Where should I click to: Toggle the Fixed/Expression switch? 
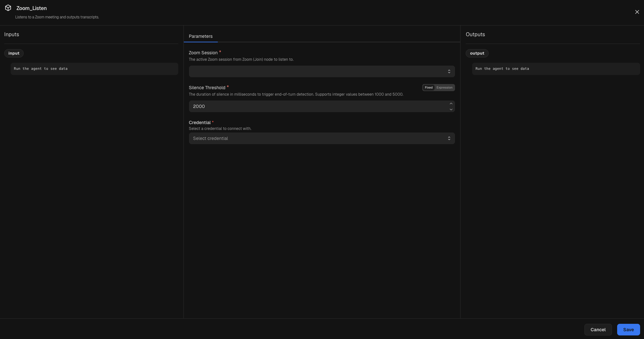tap(438, 87)
